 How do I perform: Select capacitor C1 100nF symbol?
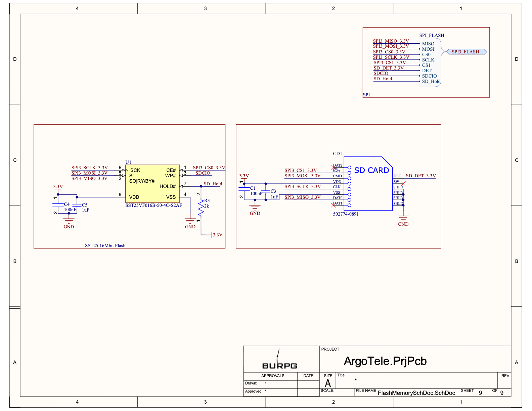click(244, 189)
